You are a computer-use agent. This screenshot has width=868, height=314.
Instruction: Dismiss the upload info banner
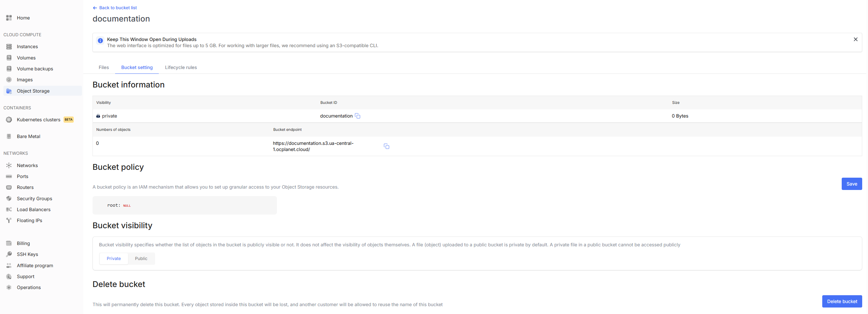[855, 39]
